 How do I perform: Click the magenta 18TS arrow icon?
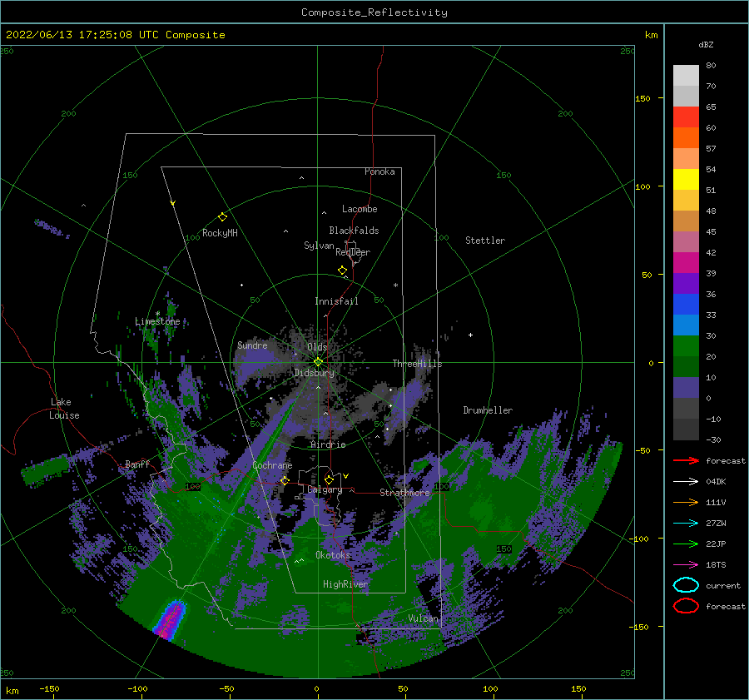tap(686, 565)
